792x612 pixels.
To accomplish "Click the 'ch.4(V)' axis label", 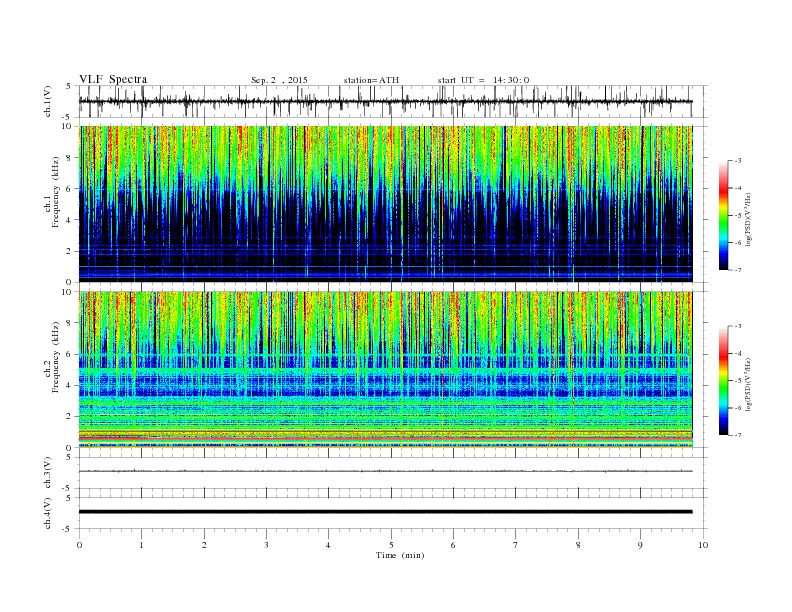I will tap(48, 513).
